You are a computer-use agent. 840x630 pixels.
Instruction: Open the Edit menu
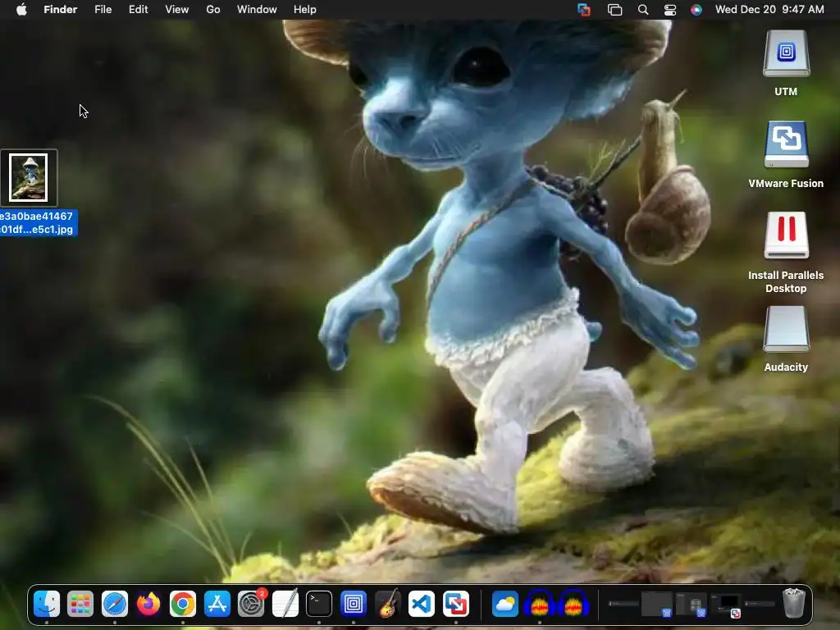[138, 9]
